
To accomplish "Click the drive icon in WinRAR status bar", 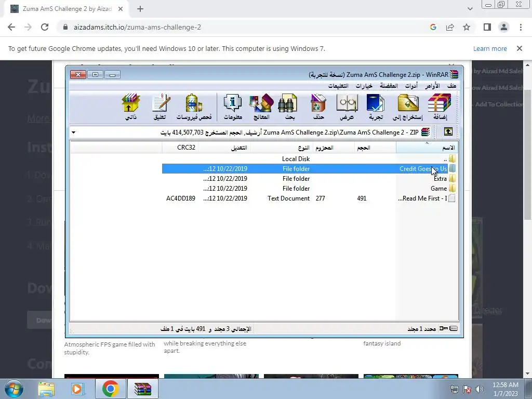I will [x=454, y=328].
